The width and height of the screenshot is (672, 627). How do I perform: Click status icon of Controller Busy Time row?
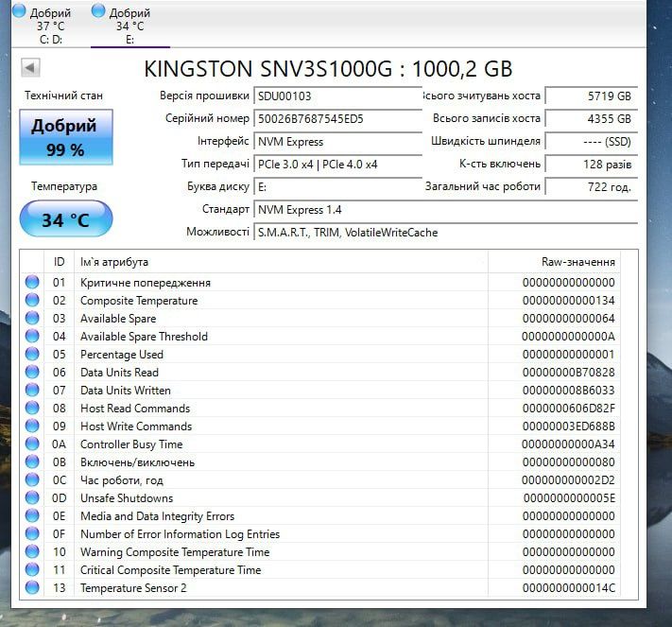pyautogui.click(x=32, y=444)
